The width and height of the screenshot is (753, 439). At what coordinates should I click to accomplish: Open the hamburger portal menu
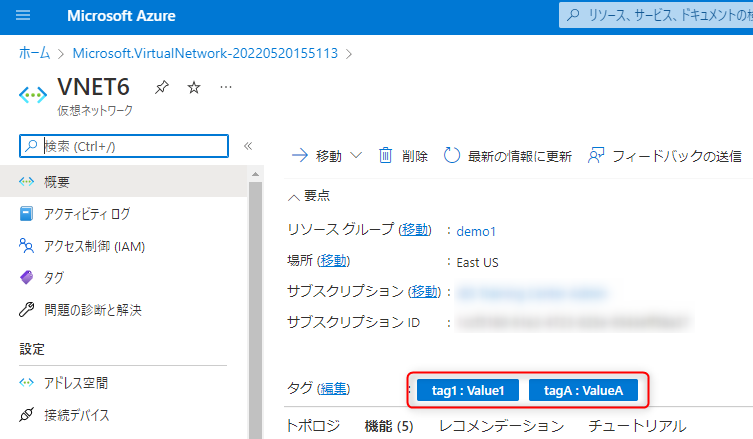(x=23, y=15)
